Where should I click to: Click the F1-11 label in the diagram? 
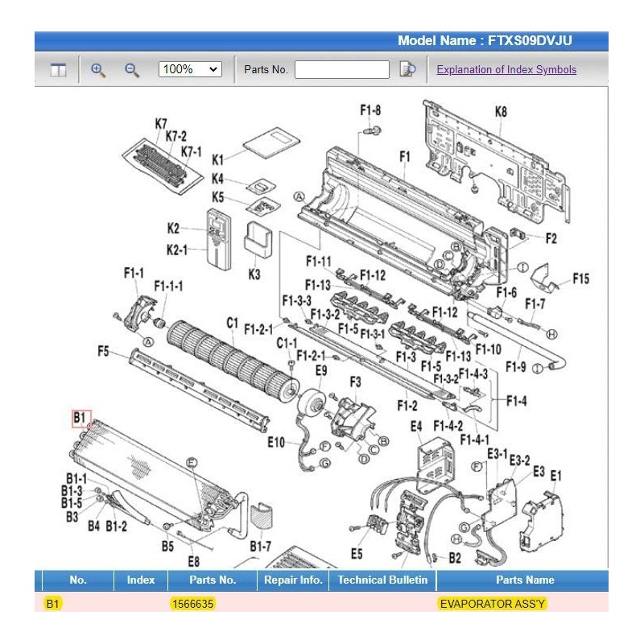point(318,261)
